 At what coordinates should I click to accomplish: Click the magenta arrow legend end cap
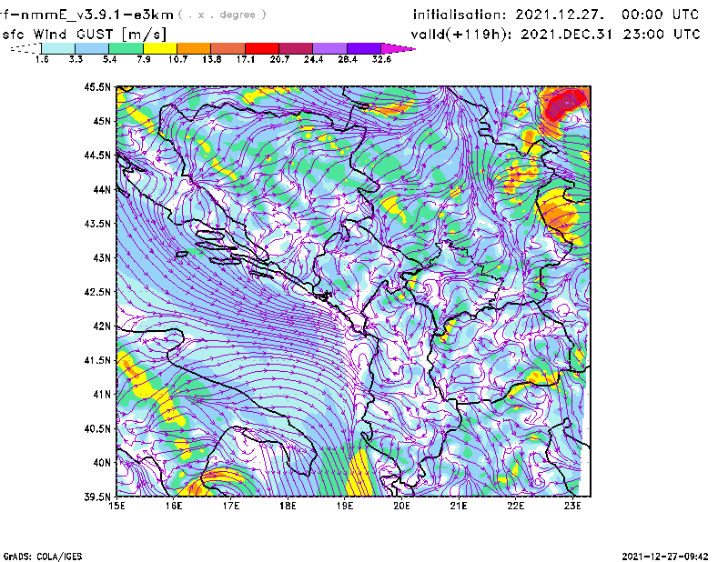(398, 48)
